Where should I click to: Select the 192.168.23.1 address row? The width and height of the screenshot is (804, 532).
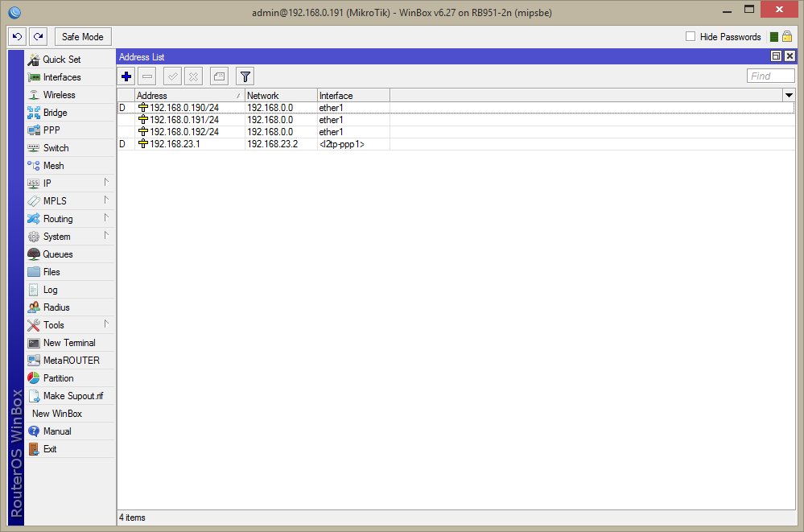[x=456, y=143]
